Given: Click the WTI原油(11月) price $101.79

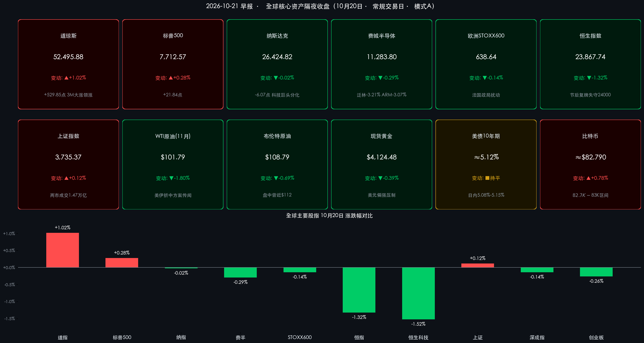Looking at the screenshot, I should tap(173, 157).
